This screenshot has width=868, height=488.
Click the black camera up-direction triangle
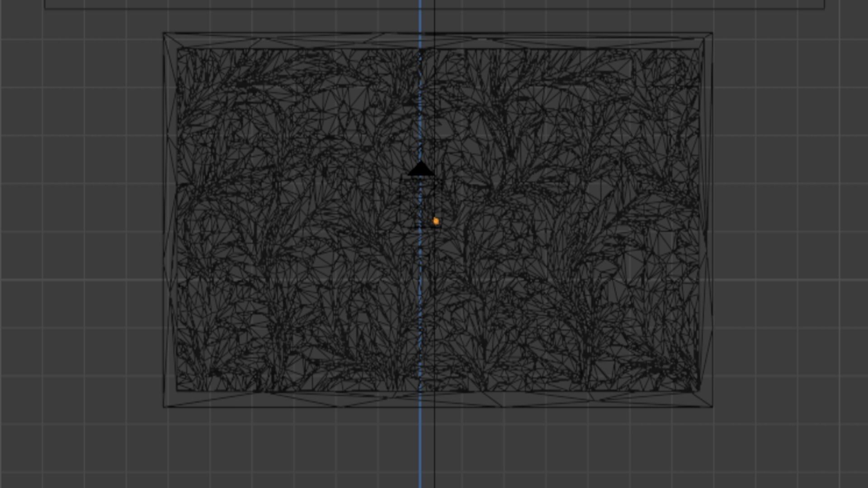coord(421,169)
